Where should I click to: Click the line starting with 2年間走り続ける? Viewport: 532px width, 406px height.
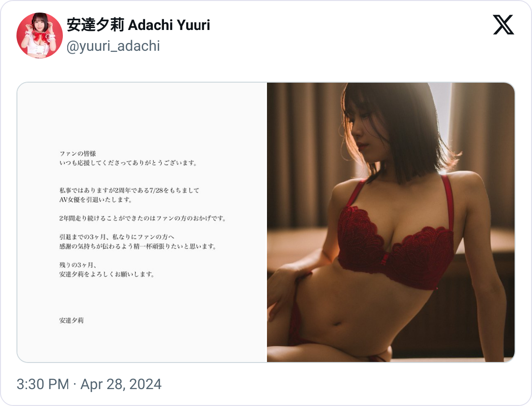pyautogui.click(x=143, y=218)
